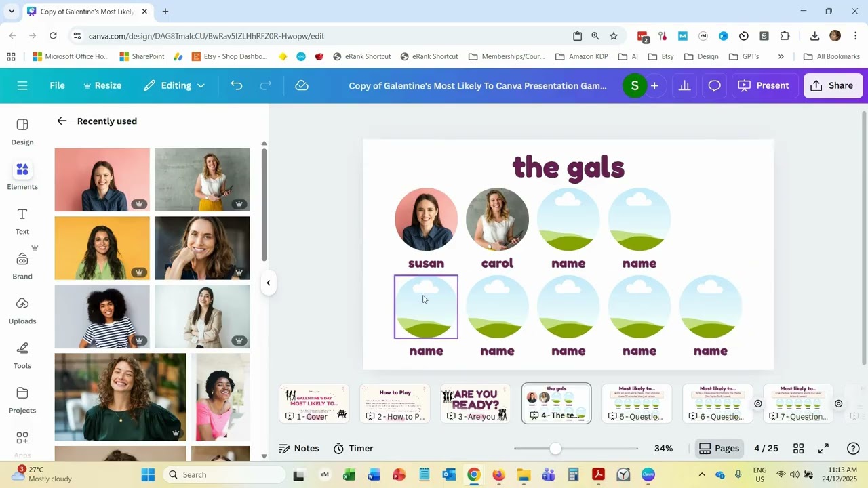
Task: Click the transition icon after page 7
Action: click(839, 403)
